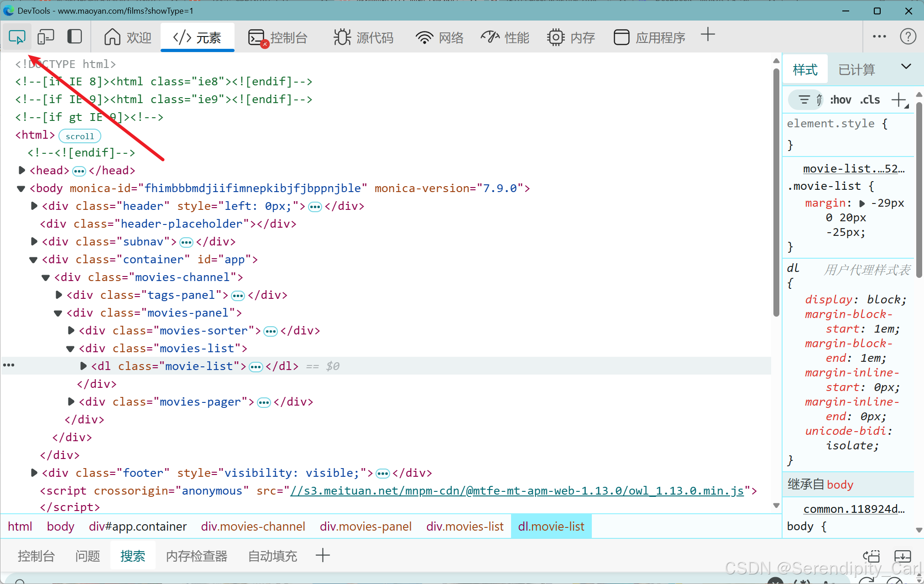The height and width of the screenshot is (584, 924).
Task: Select div.movies-channel in the breadcrumb bar
Action: 253,527
